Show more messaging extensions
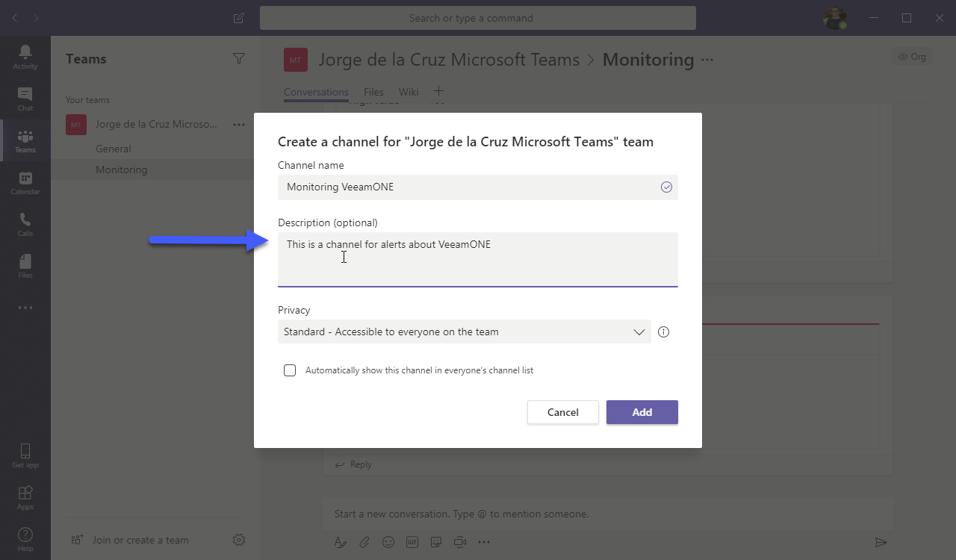This screenshot has height=560, width=956. click(x=484, y=542)
